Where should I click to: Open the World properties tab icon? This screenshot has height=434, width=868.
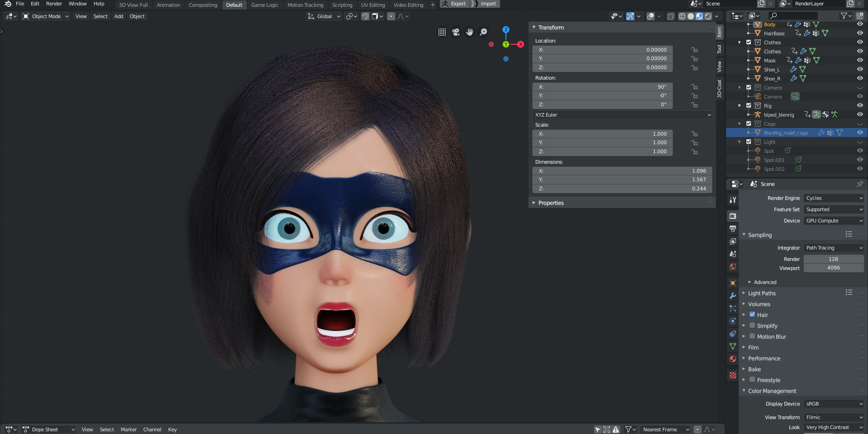733,267
